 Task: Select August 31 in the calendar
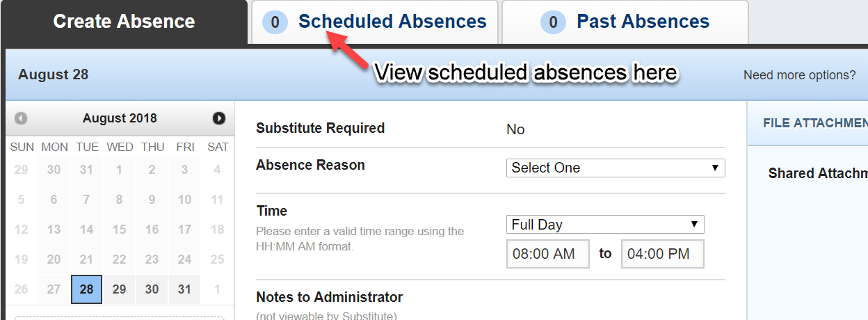(x=184, y=289)
